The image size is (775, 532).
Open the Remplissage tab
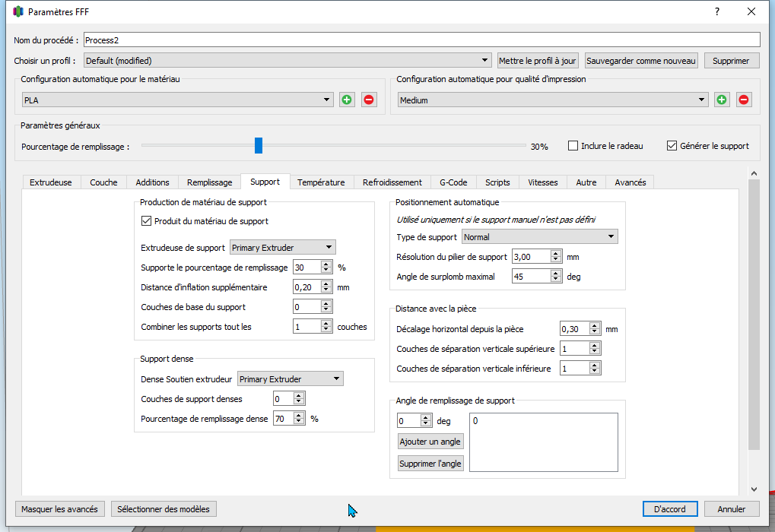[209, 182]
